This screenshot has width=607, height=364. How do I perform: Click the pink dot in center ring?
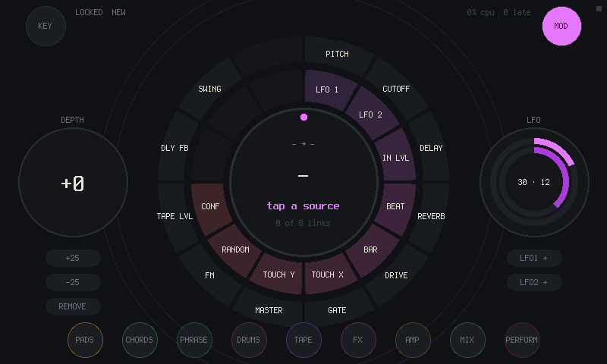point(304,118)
